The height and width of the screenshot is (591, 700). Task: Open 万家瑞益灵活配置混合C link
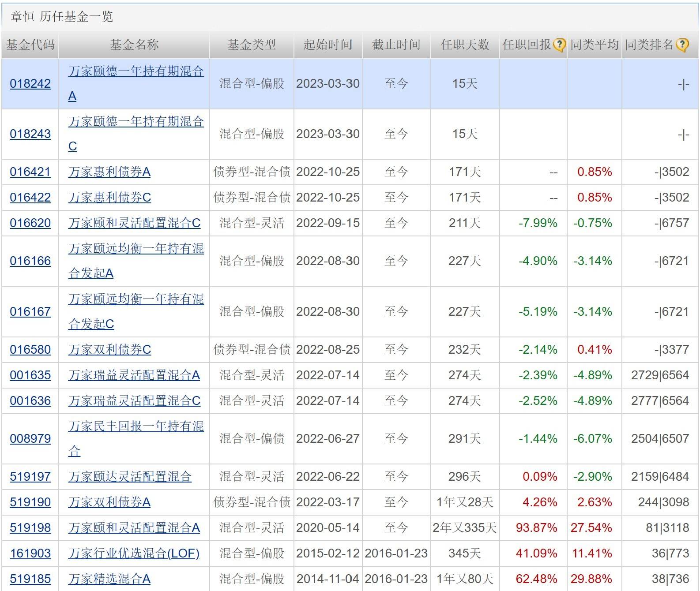[134, 401]
